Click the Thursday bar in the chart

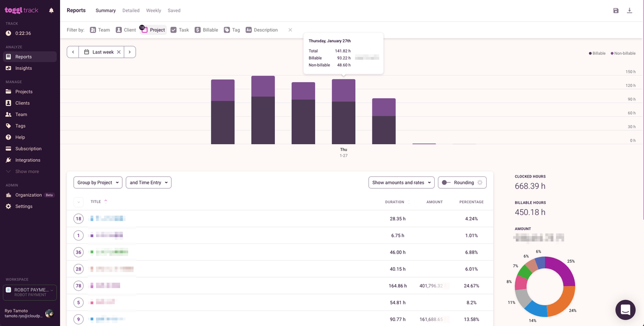pyautogui.click(x=343, y=112)
